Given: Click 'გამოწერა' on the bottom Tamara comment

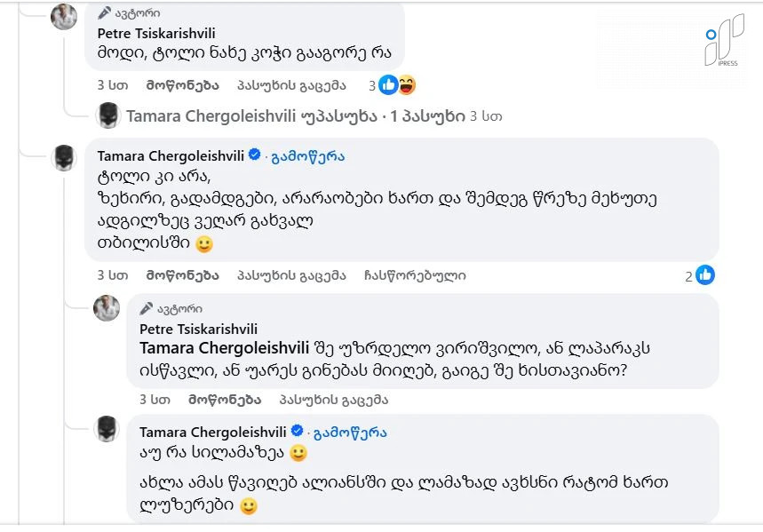Looking at the screenshot, I should tap(350, 433).
